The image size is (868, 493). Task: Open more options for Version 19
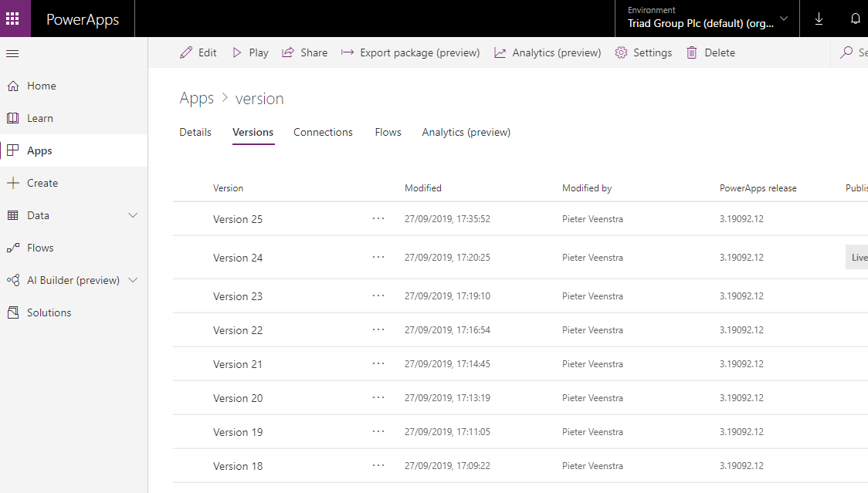(378, 431)
